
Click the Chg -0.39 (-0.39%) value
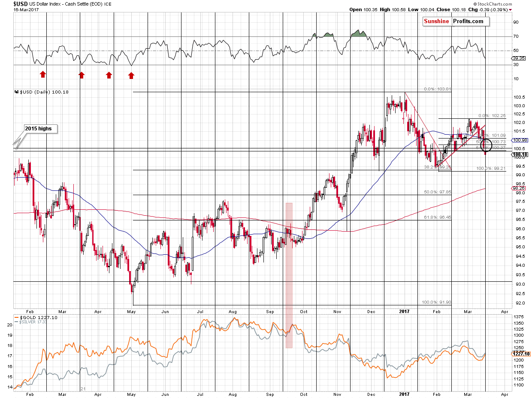coord(493,9)
